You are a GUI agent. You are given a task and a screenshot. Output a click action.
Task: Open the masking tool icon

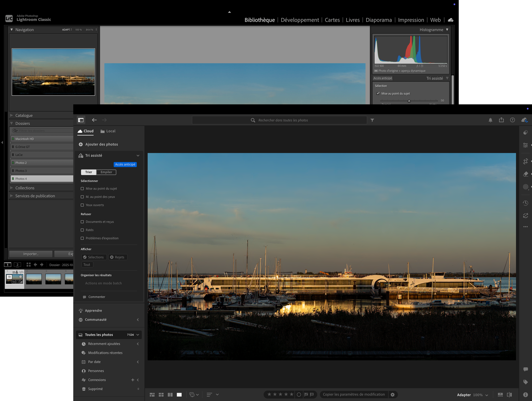[x=525, y=187]
